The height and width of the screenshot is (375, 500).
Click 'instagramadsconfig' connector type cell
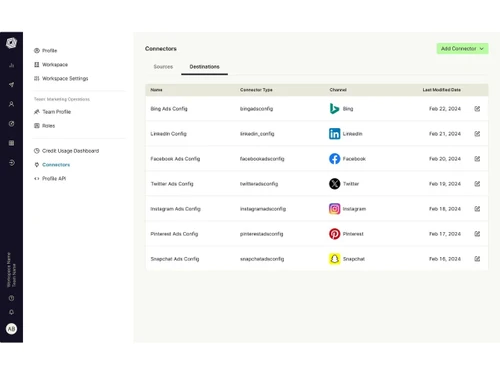point(263,209)
